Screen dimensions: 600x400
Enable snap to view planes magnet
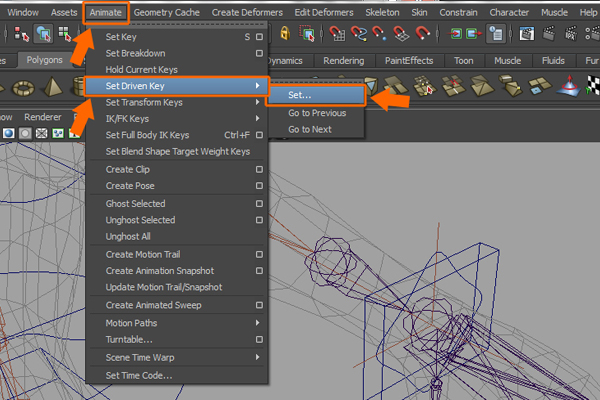pos(401,34)
